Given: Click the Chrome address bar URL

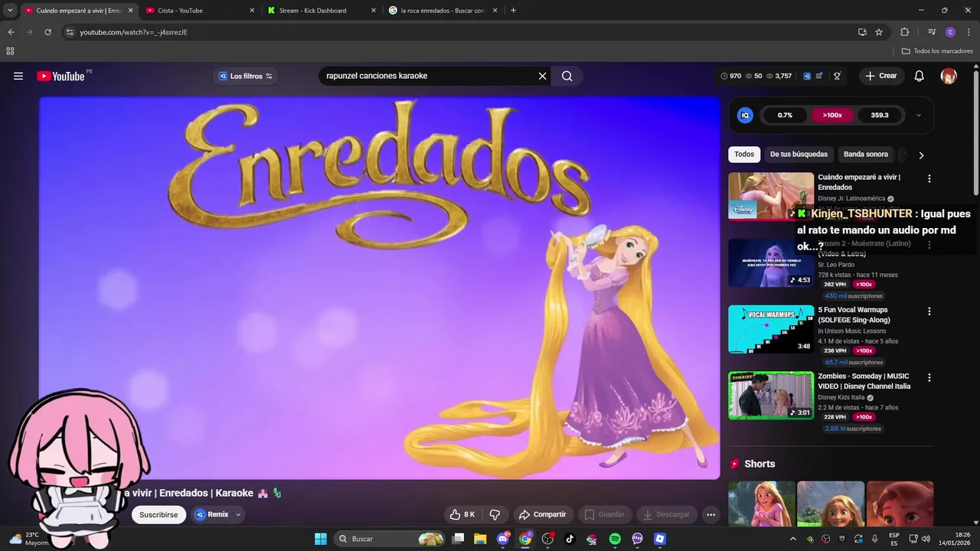Looking at the screenshot, I should [134, 32].
